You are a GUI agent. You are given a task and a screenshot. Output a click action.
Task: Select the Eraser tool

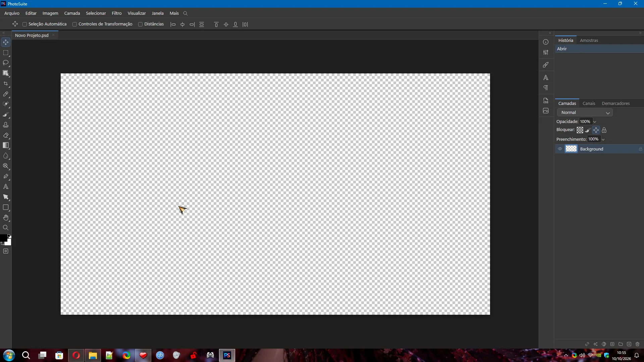[6, 135]
